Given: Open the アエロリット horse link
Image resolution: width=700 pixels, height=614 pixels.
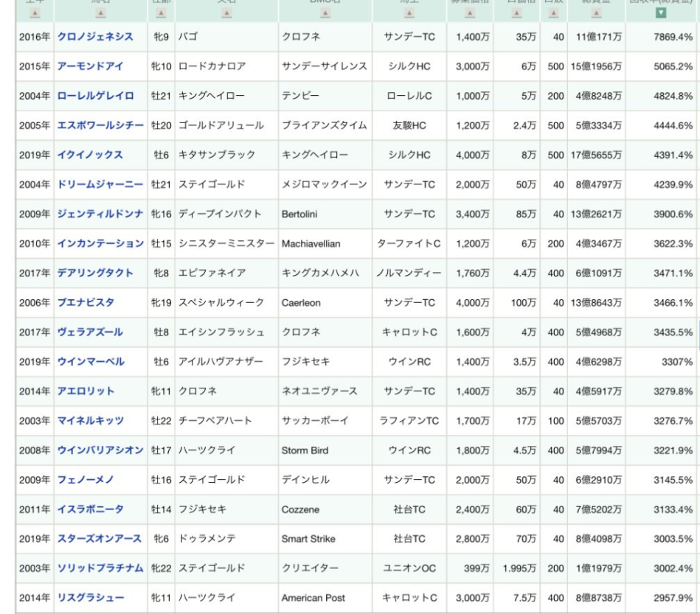Looking at the screenshot, I should coord(86,391).
